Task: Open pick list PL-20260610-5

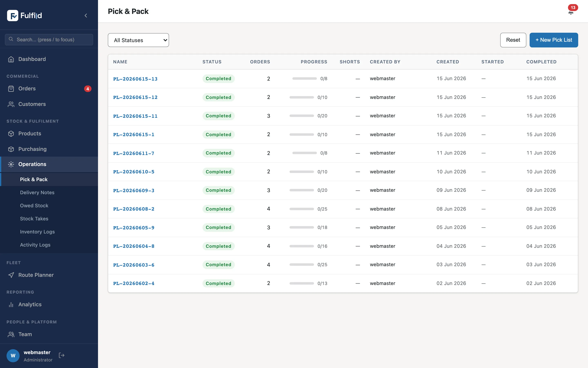Action: pyautogui.click(x=134, y=172)
